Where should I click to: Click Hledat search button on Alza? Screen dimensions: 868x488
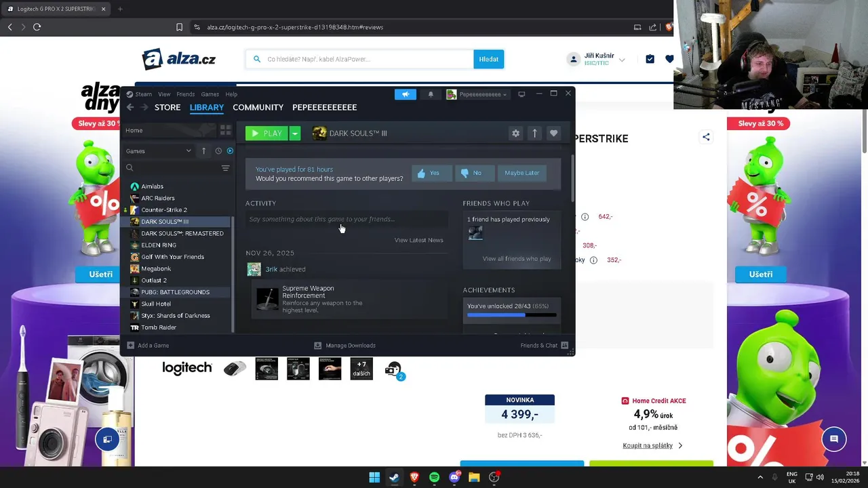pyautogui.click(x=488, y=59)
